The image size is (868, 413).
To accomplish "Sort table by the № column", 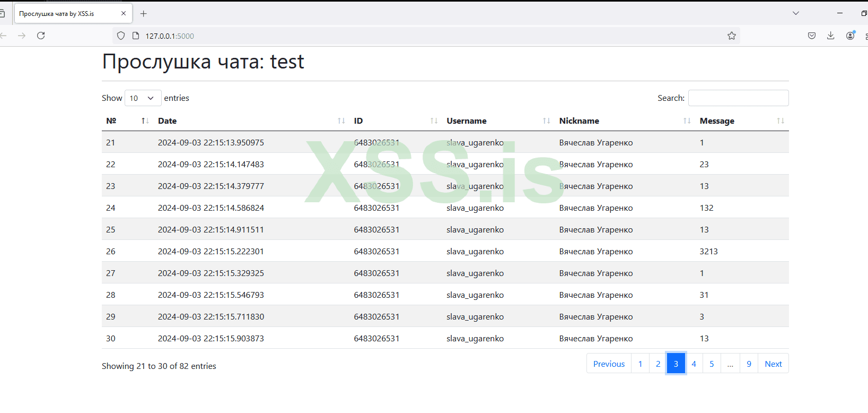I will click(127, 121).
